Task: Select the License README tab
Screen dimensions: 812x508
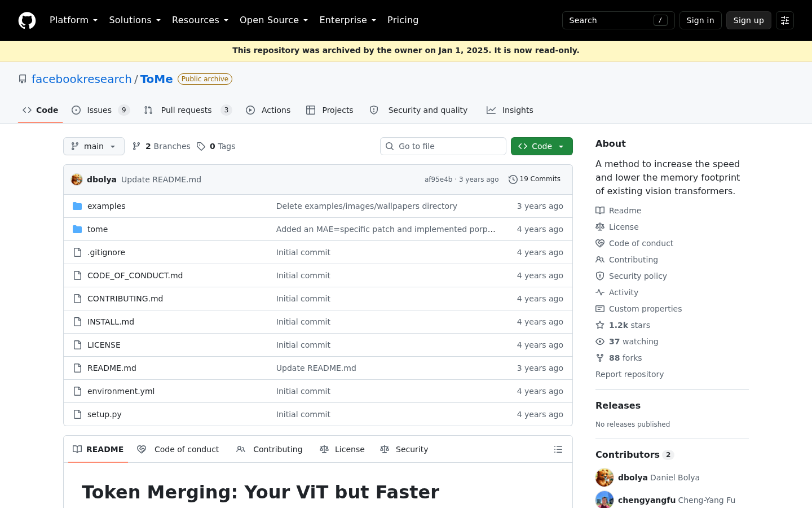Action: click(x=342, y=449)
